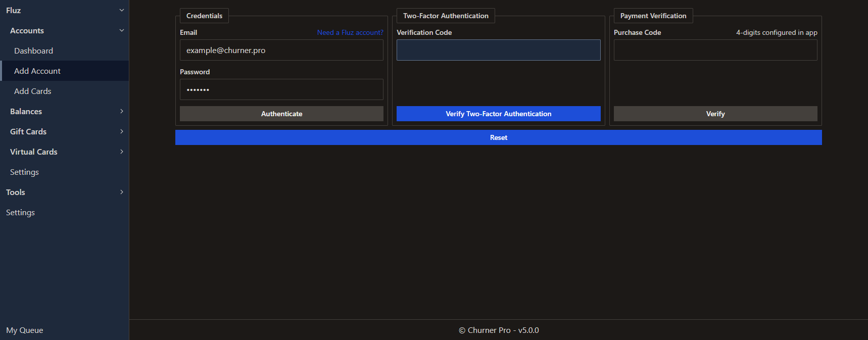868x340 pixels.
Task: Open the bottom-level Settings item
Action: (x=20, y=212)
